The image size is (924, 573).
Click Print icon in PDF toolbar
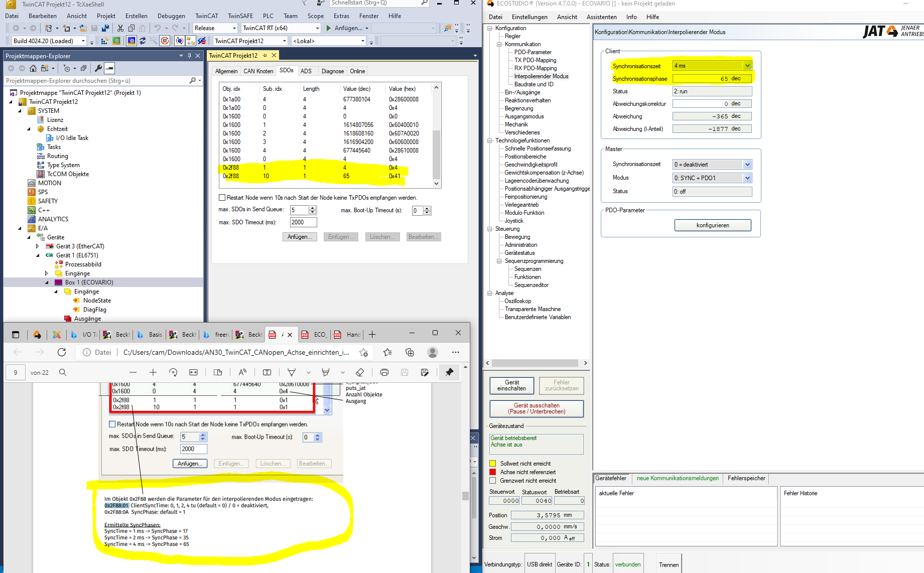point(384,372)
